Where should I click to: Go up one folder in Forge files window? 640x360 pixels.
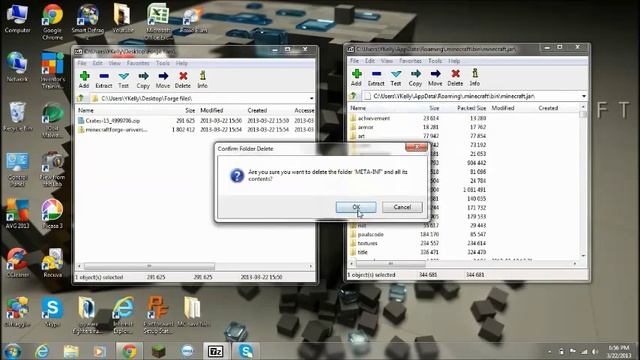pos(81,98)
